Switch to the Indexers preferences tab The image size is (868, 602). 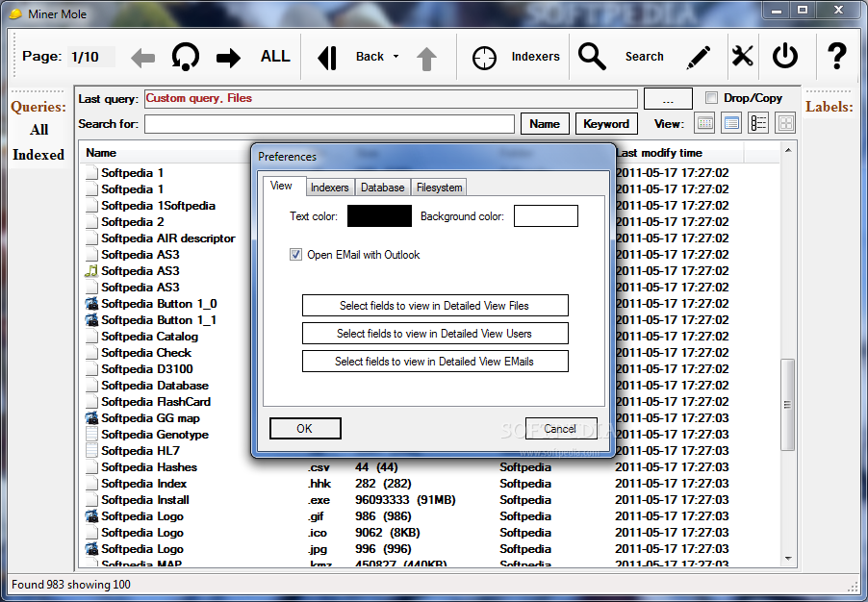tap(330, 188)
